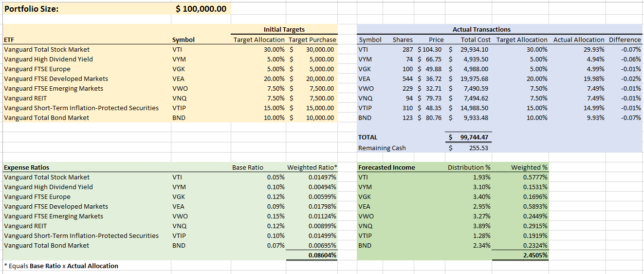The width and height of the screenshot is (644, 274).
Task: Click the 'Base Ratio' column header
Action: click(248, 167)
